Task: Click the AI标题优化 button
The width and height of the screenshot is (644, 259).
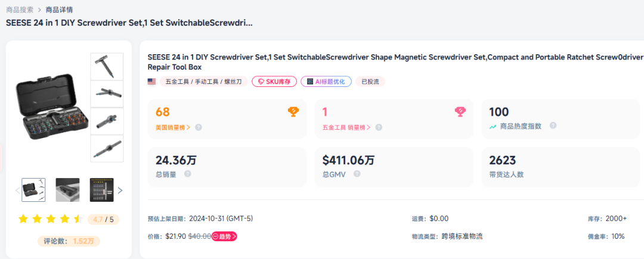Action: [x=326, y=82]
